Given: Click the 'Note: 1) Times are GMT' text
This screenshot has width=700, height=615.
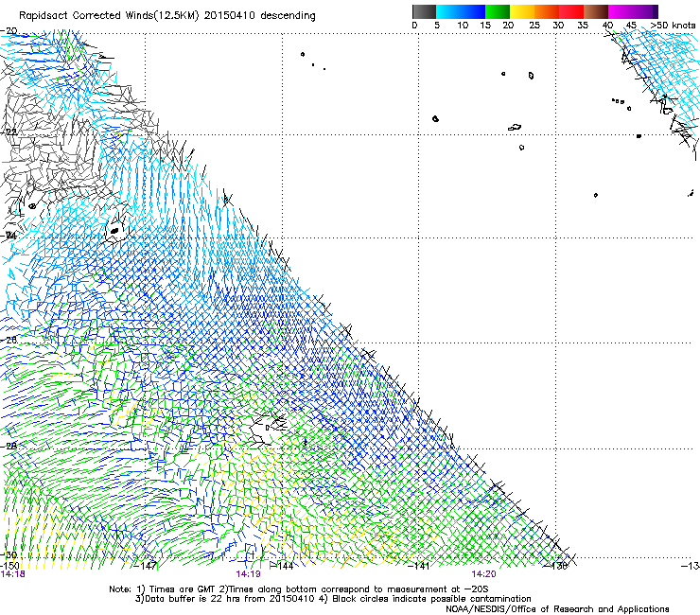Looking at the screenshot, I should point(163,589).
